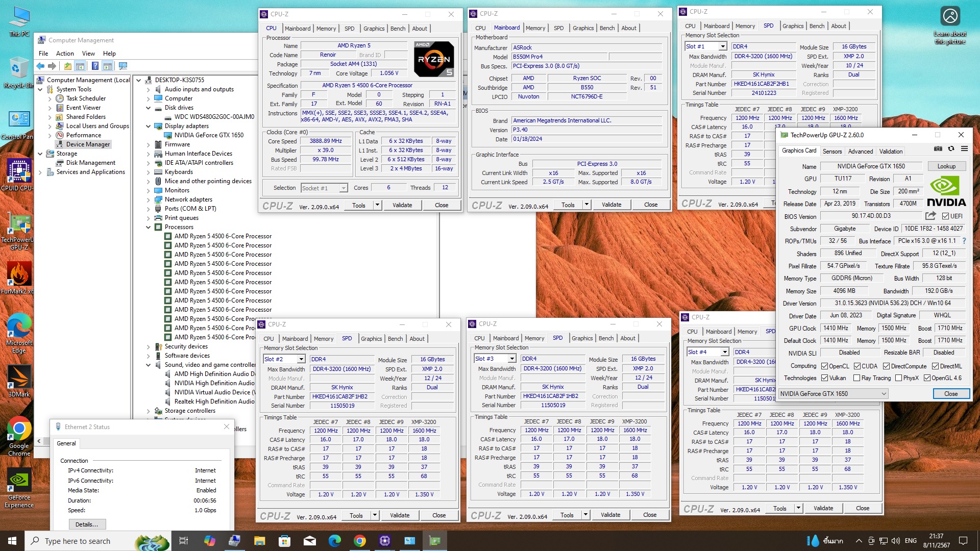Toggle PhysX checkbox in GPU-Z

coord(898,378)
